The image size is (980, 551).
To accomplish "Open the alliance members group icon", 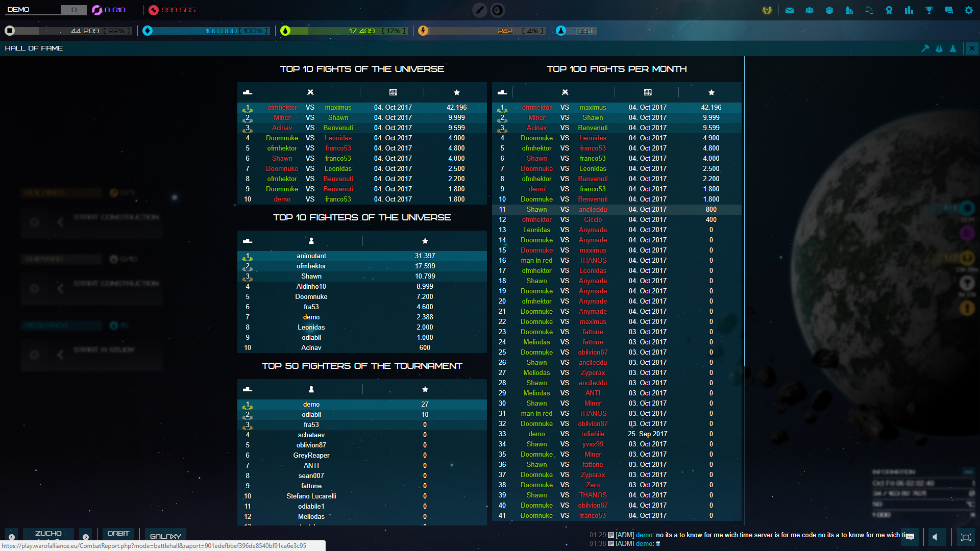I will 810,10.
